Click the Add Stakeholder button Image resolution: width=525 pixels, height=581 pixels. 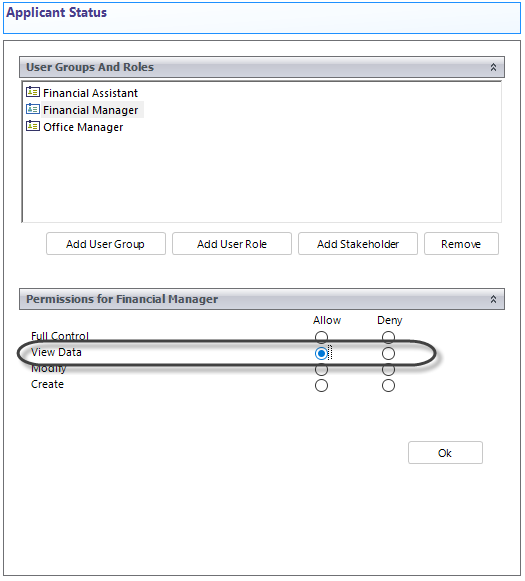click(358, 244)
